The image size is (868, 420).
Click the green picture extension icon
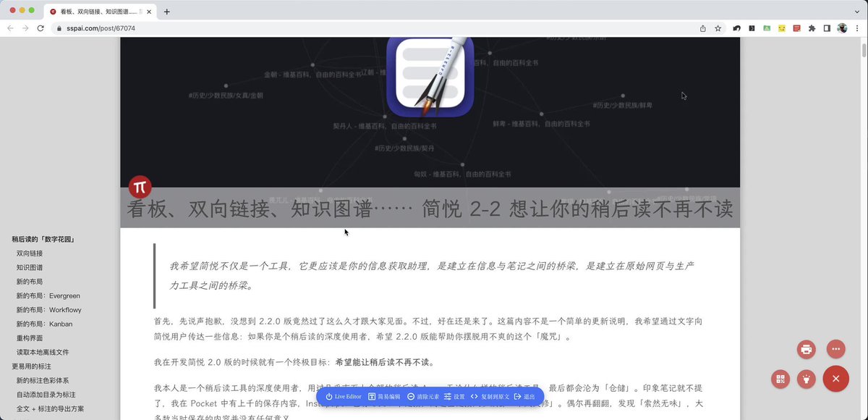coord(767,28)
